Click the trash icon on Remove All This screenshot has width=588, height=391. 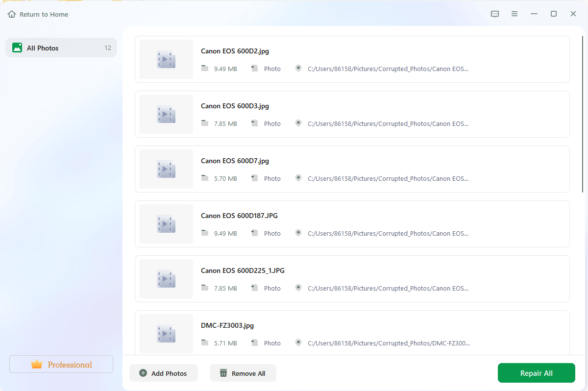click(x=223, y=373)
